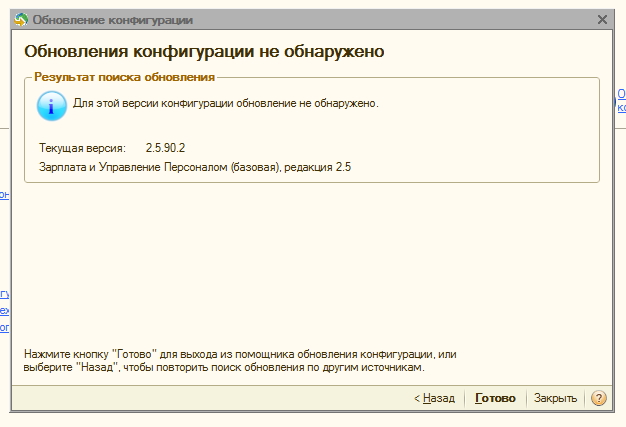Open help via question mark icon
The width and height of the screenshot is (626, 427).
point(598,398)
